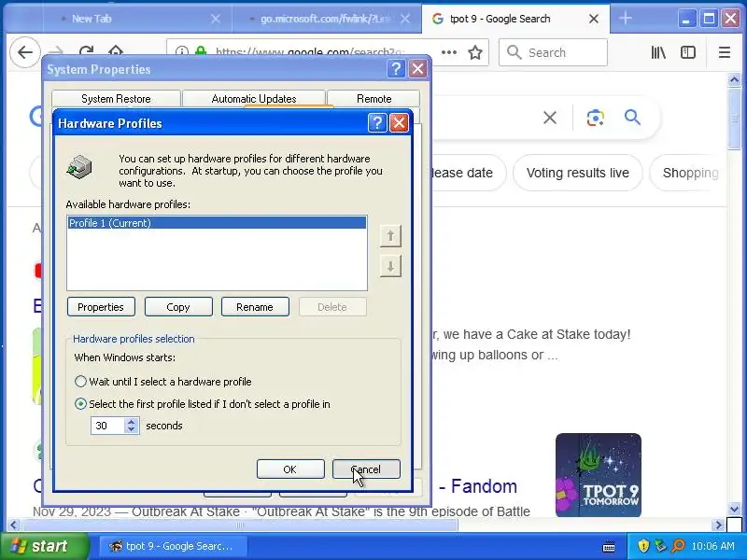Open a new tab with plus icon
Viewport: 747px width, 560px height.
click(x=626, y=19)
